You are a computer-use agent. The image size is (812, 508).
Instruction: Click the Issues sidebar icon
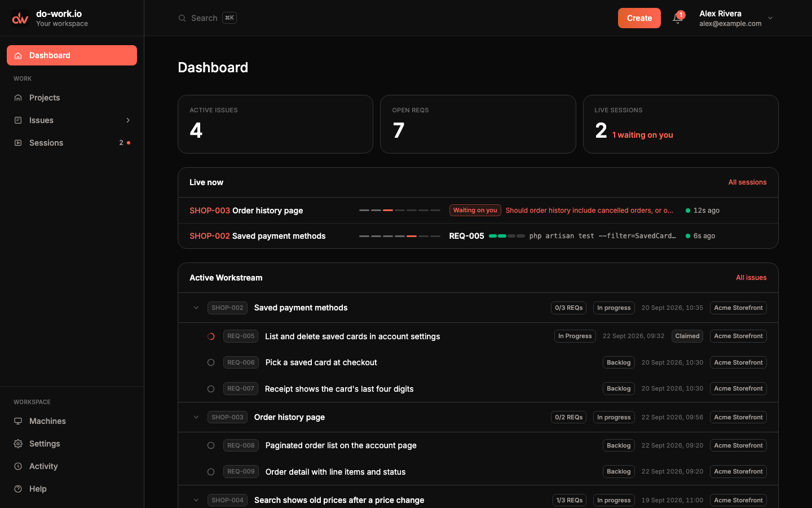[x=18, y=120]
